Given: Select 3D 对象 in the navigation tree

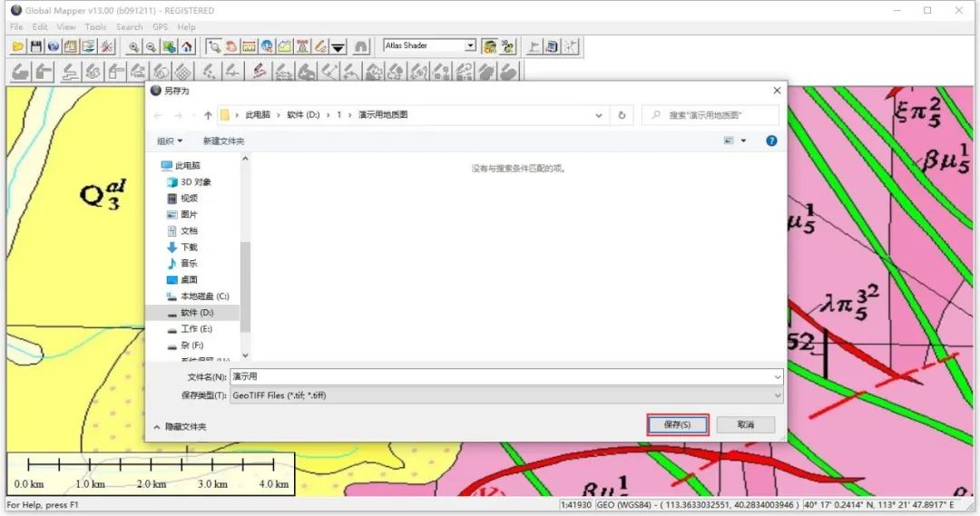Looking at the screenshot, I should coord(190,181).
